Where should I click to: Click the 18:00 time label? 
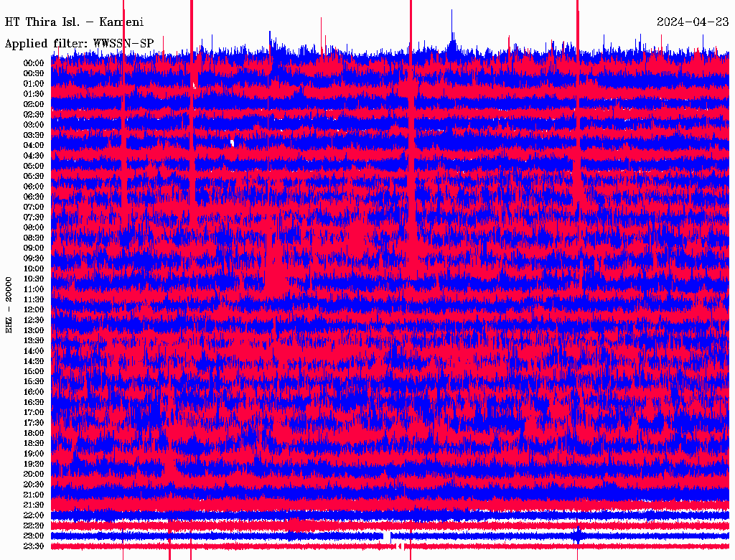[34, 434]
